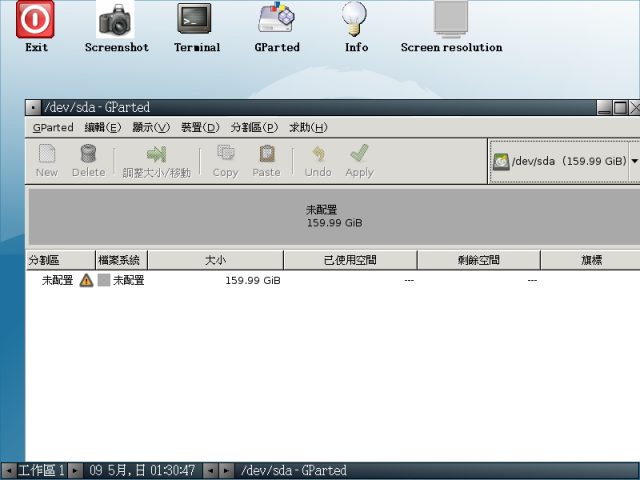
Task: Click the disk icon in the device selector
Action: tap(501, 162)
